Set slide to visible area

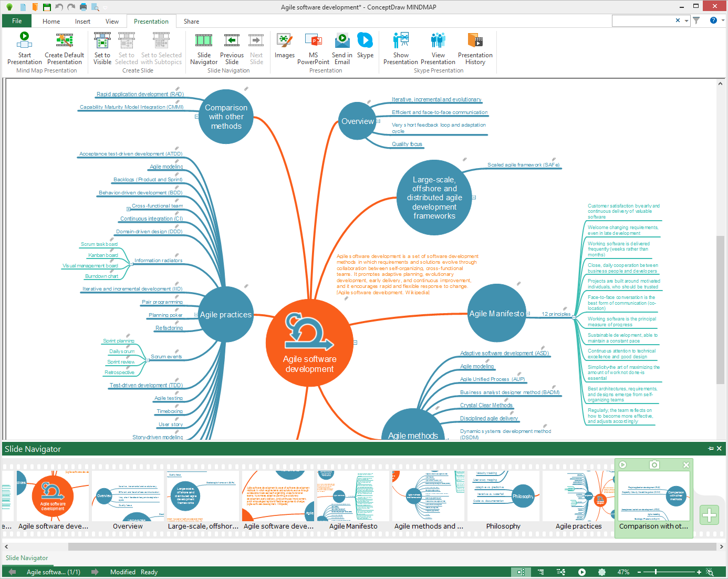click(102, 48)
